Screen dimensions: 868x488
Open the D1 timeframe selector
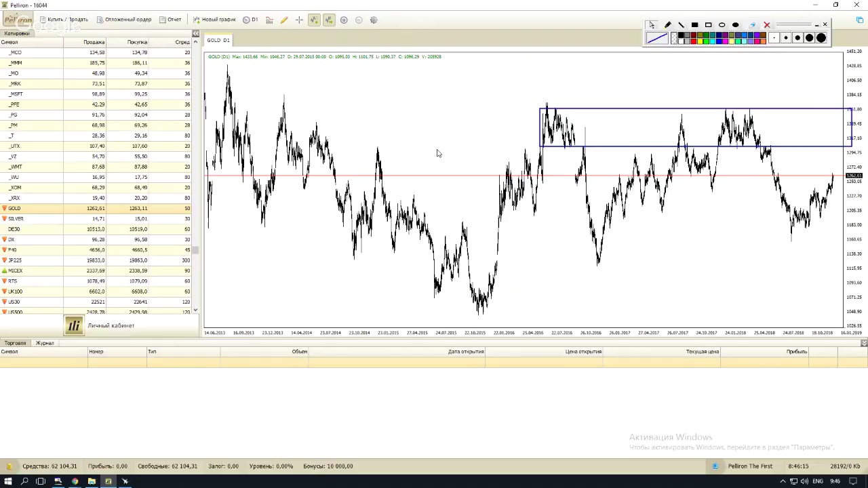[x=251, y=20]
